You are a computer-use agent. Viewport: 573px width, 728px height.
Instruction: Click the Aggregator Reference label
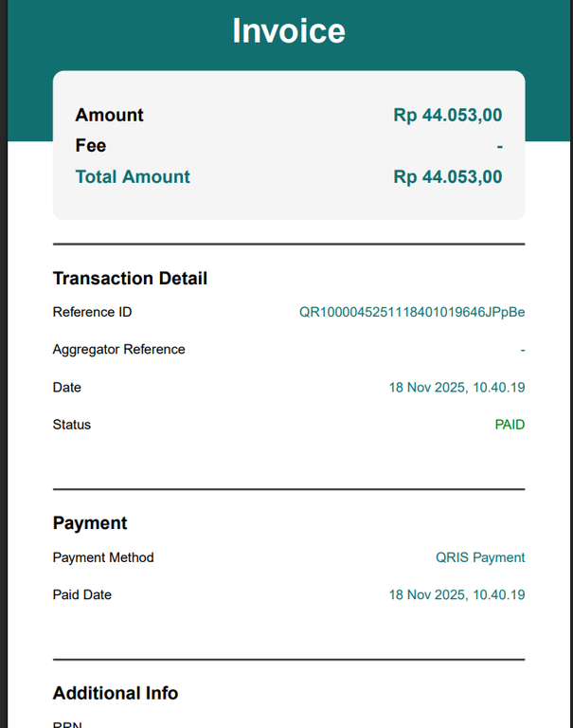118,350
